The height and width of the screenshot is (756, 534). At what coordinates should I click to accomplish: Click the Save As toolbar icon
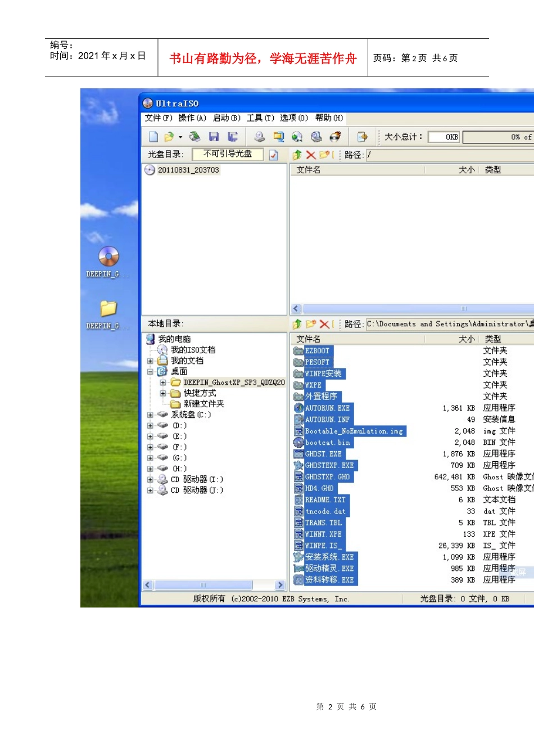[233, 137]
